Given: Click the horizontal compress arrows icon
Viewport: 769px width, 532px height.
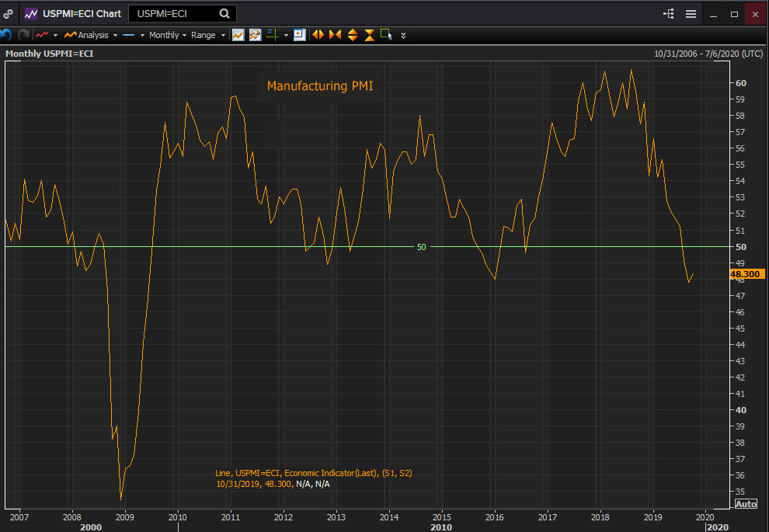Looking at the screenshot, I should point(335,35).
